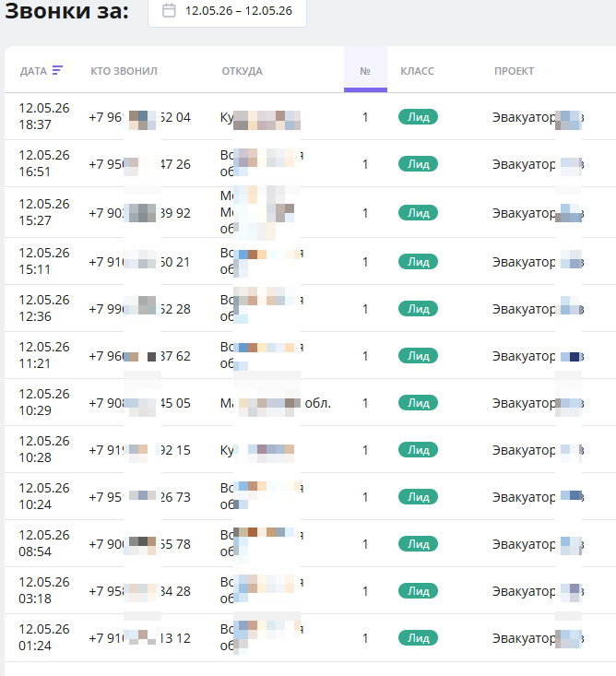Open the calendar icon in date range picker
This screenshot has width=616, height=676.
pyautogui.click(x=169, y=10)
